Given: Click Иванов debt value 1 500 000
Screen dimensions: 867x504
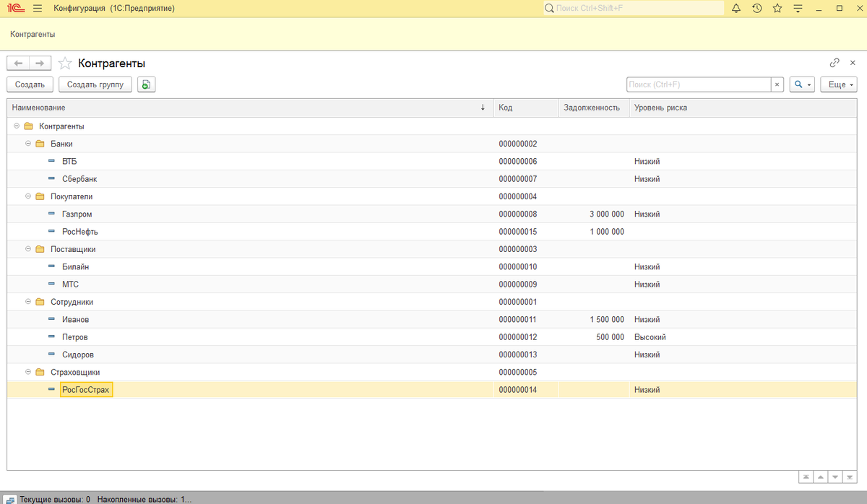Looking at the screenshot, I should tap(607, 320).
